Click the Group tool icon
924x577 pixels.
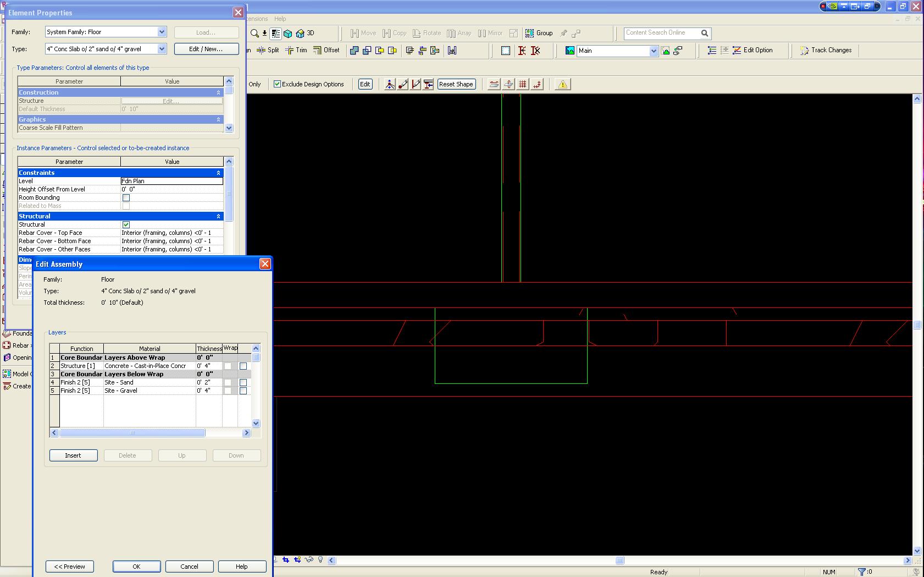(530, 33)
